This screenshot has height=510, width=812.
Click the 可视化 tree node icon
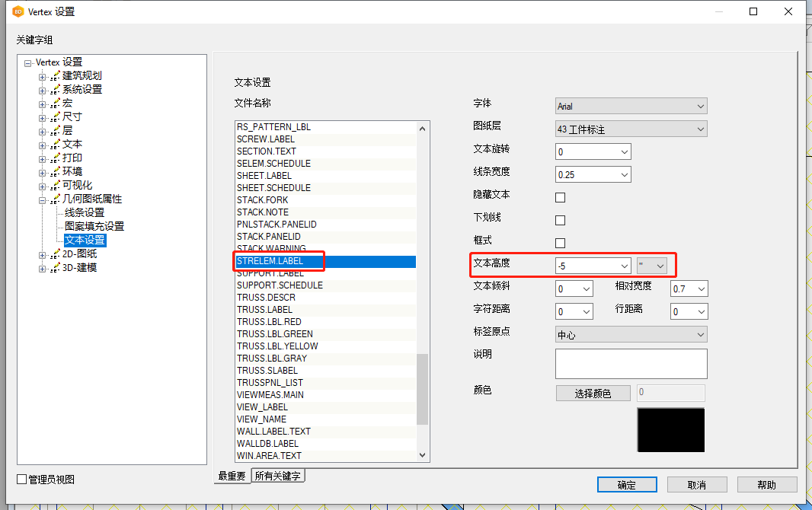[x=55, y=186]
